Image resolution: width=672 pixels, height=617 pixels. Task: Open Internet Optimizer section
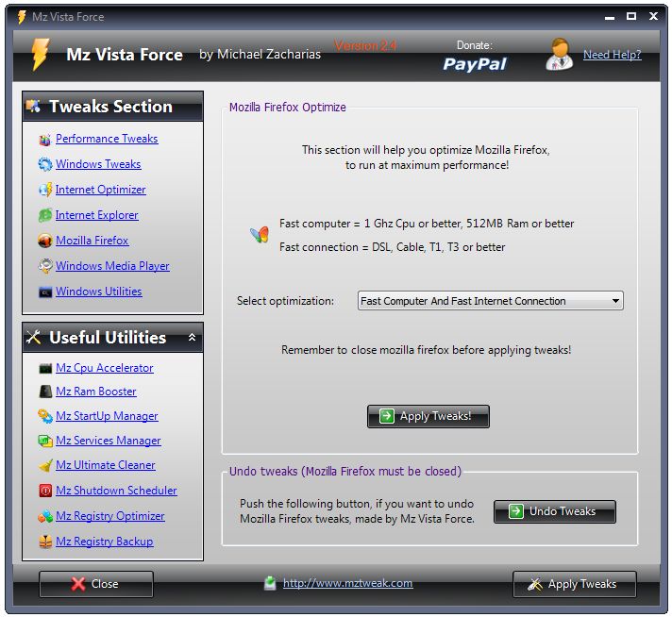[x=100, y=190]
